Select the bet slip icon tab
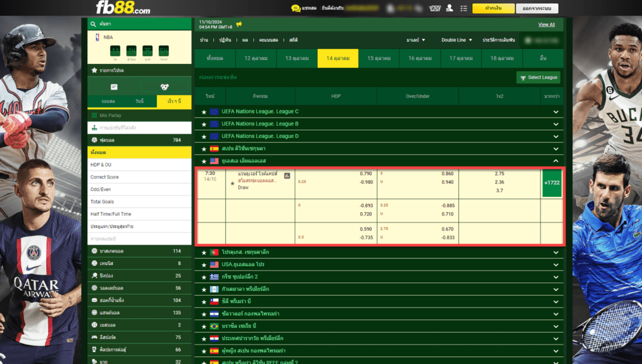This screenshot has height=364, width=642. (114, 87)
